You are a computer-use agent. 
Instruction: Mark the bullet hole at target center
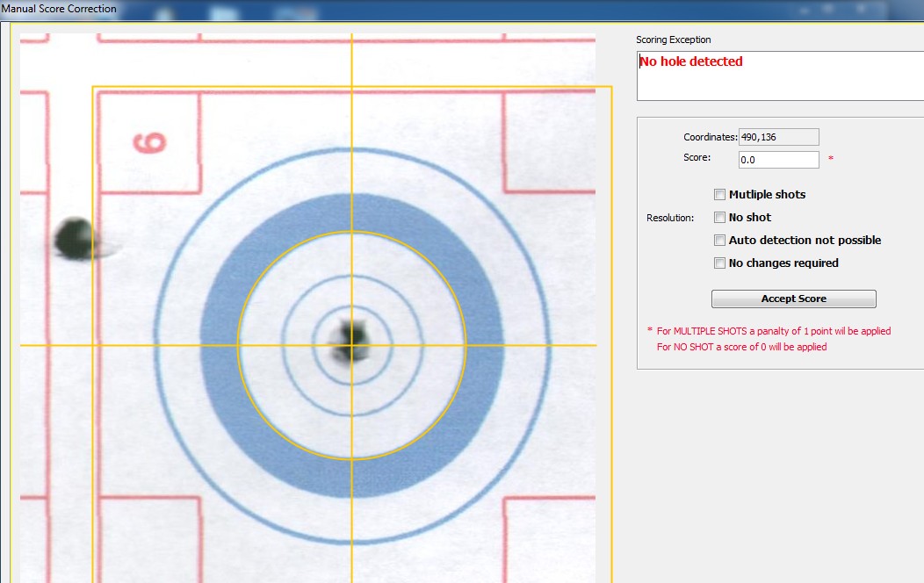[x=351, y=337]
